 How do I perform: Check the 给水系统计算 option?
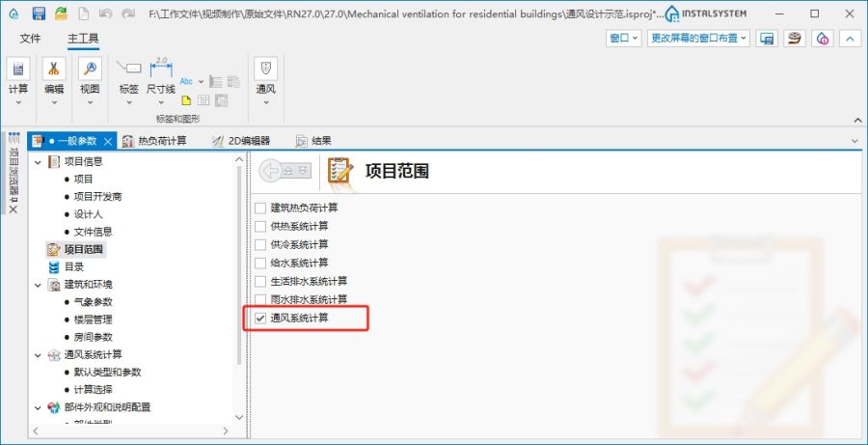[x=260, y=263]
